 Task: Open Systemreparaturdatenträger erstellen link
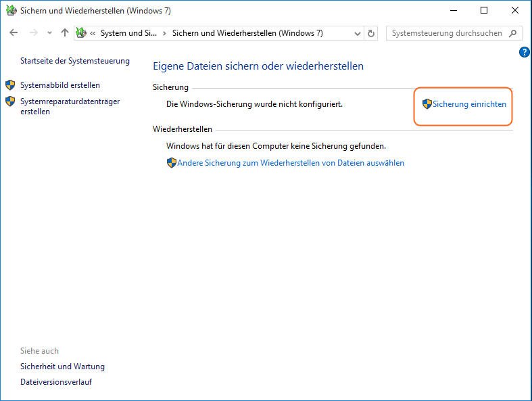pyautogui.click(x=70, y=106)
